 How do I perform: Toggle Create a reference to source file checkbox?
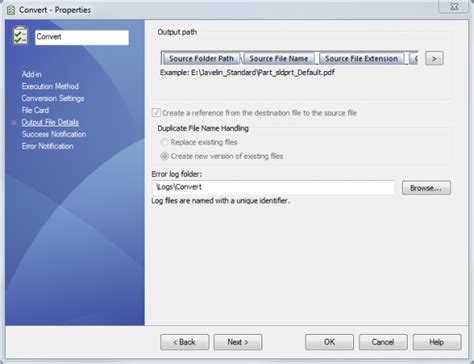click(x=156, y=113)
